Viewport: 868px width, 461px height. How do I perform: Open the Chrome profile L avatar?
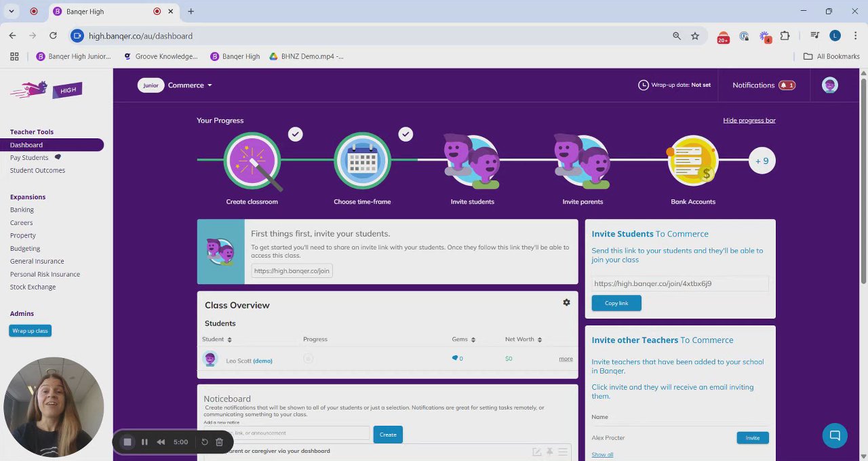(x=835, y=36)
